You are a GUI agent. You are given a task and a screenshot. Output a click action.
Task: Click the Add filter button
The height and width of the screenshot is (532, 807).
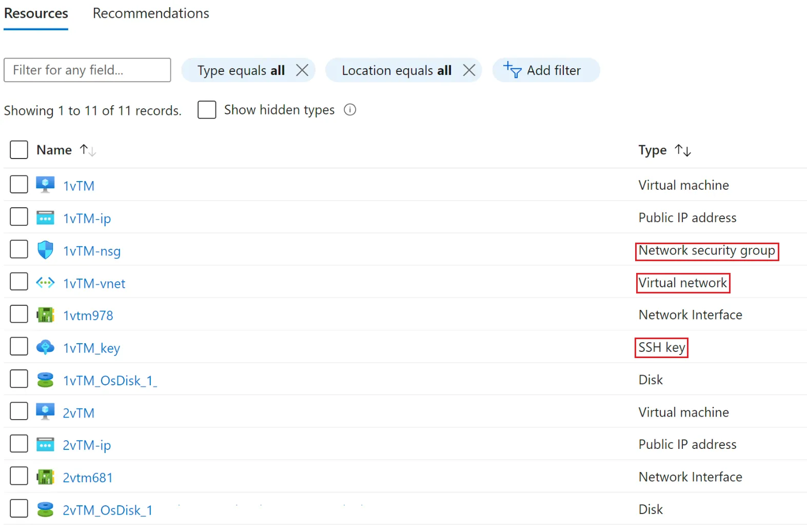546,70
